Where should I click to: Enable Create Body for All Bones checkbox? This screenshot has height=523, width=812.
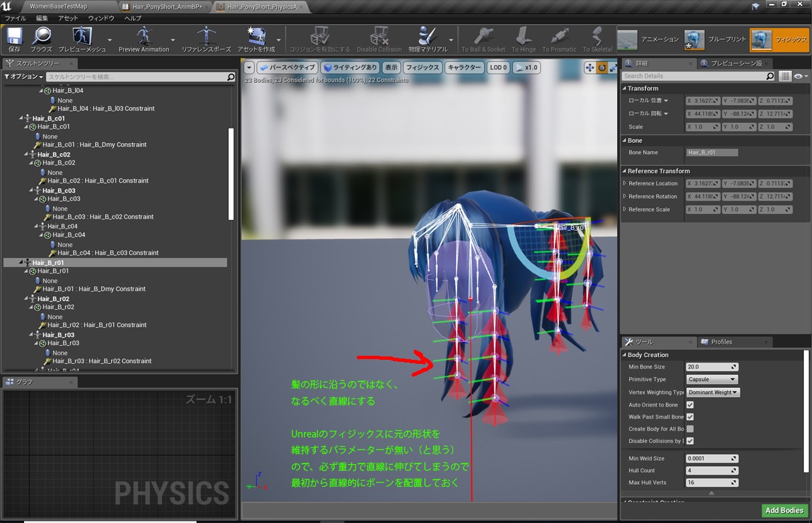690,429
